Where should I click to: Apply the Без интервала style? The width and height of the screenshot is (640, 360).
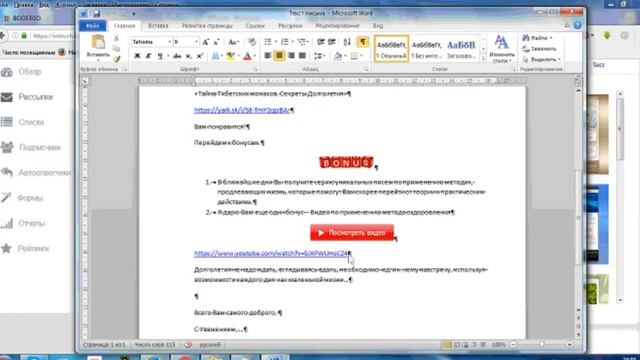click(x=427, y=49)
